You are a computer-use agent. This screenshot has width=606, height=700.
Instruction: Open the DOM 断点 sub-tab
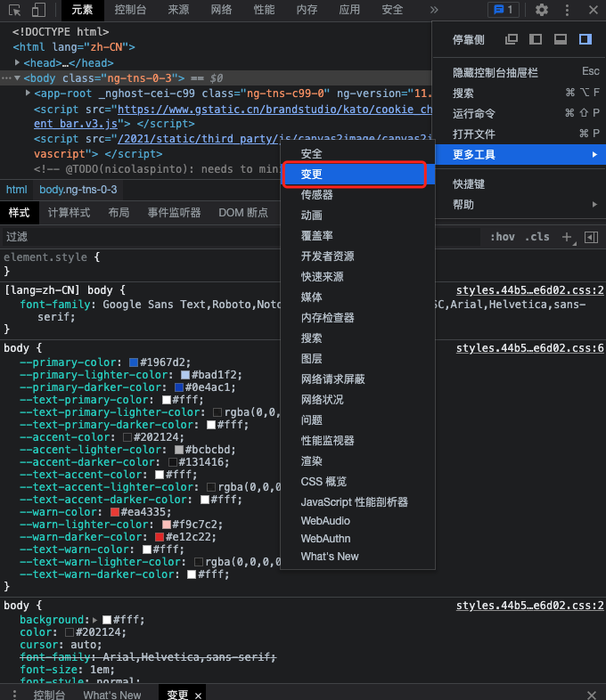[243, 213]
